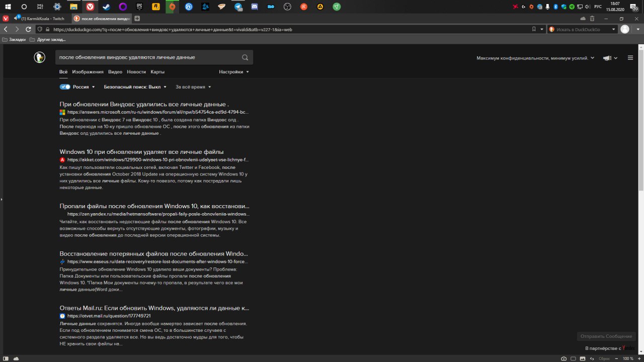The image size is (644, 362).
Task: Open a new tab with the plus icon
Action: tap(137, 19)
